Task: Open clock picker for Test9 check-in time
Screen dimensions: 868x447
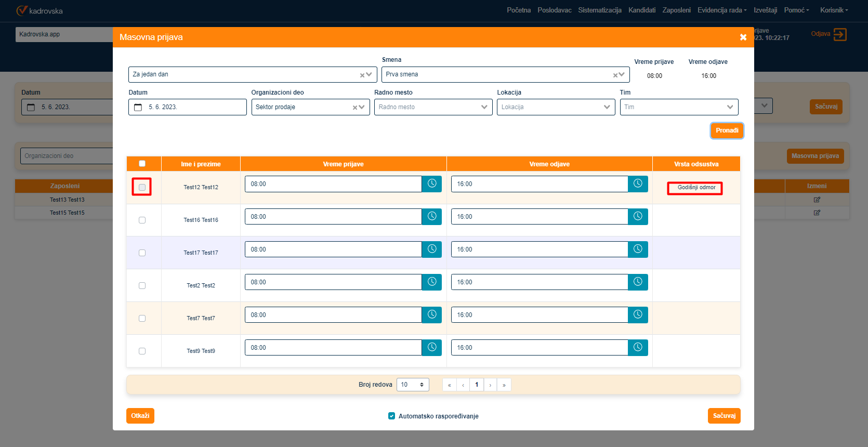Action: [x=431, y=348]
